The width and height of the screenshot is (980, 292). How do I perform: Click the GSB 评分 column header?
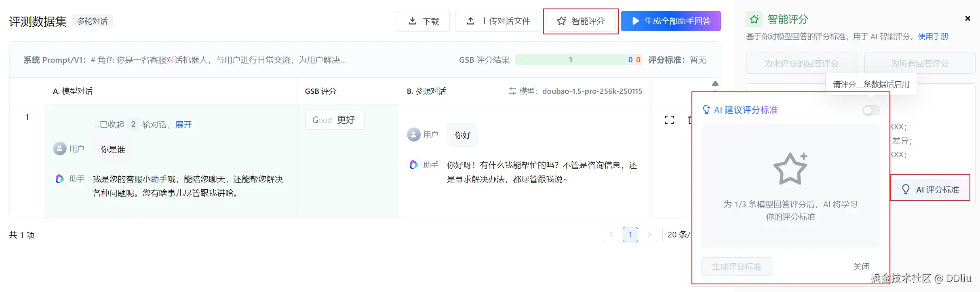[x=320, y=91]
